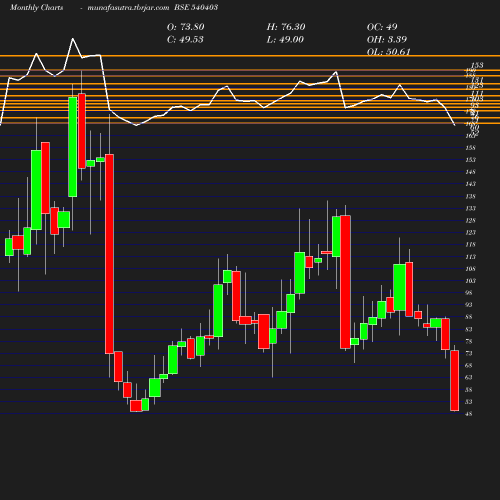Select price axis label 123

click(x=470, y=232)
